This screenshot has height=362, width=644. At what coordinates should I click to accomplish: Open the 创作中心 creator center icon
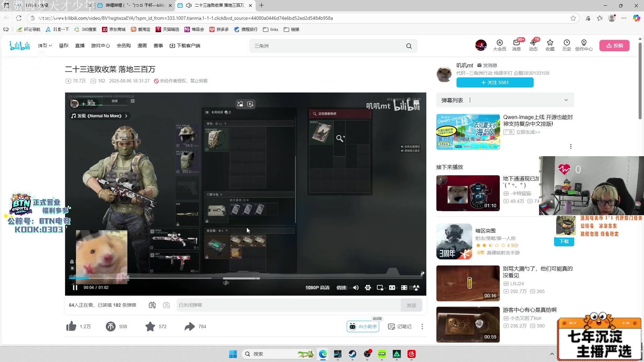584,45
